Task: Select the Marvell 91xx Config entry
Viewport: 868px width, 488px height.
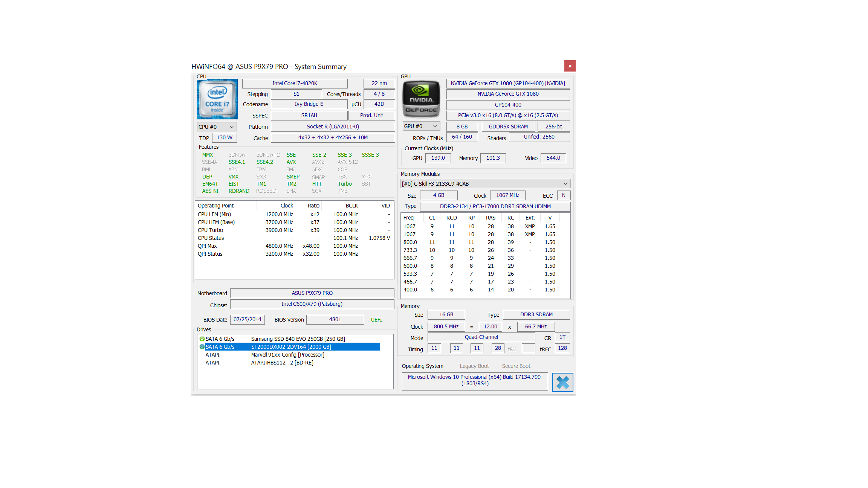Action: (x=287, y=355)
